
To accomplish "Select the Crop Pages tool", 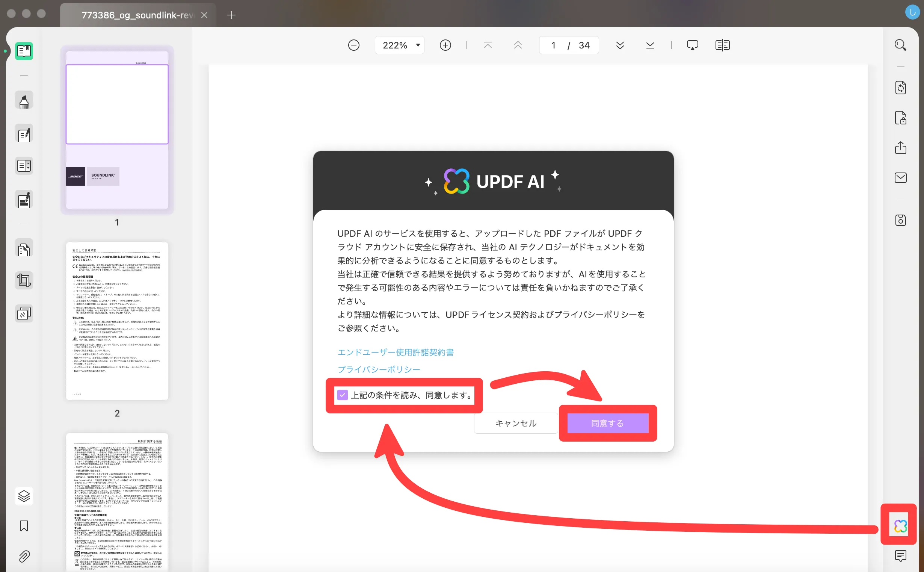I will [x=24, y=281].
